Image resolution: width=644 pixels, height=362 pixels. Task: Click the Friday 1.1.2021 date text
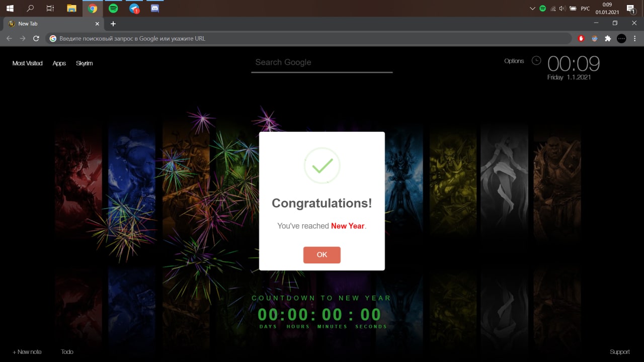[569, 77]
